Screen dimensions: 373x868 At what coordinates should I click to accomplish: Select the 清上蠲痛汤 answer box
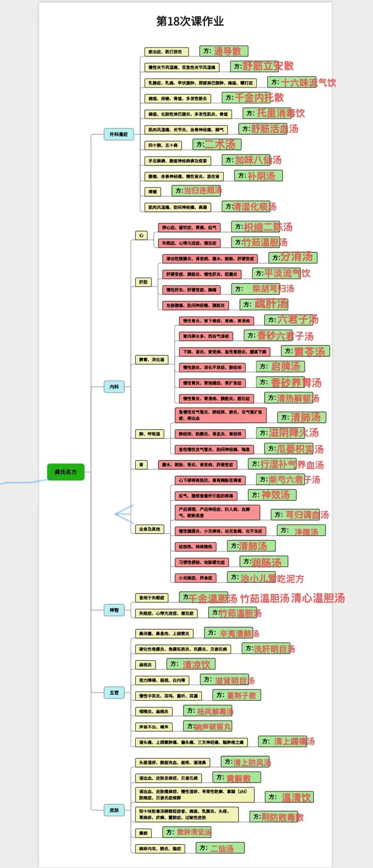point(282,741)
